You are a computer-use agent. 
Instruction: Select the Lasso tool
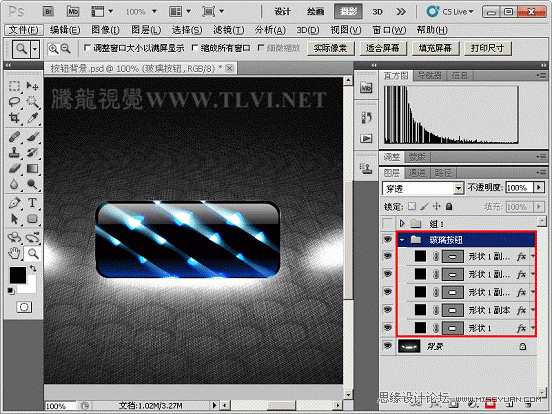tap(14, 102)
